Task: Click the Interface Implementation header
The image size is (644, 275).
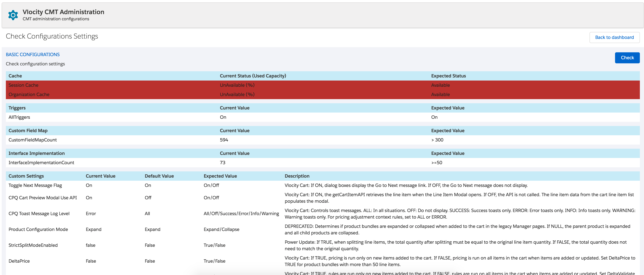Action: 37,153
